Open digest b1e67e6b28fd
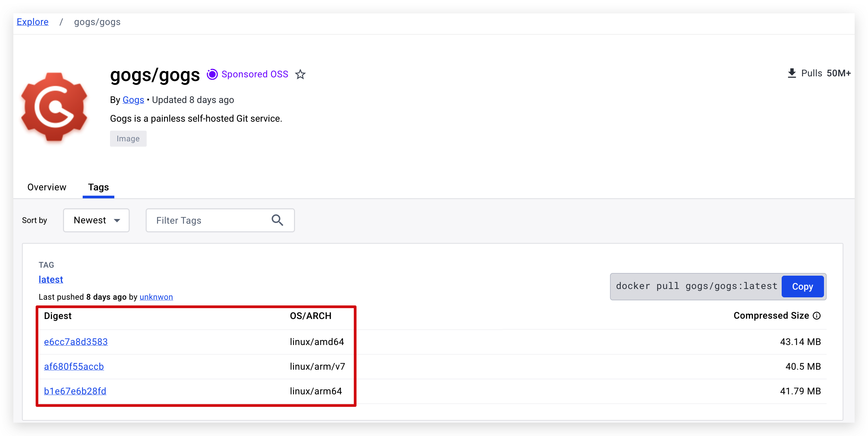The height and width of the screenshot is (436, 868). [75, 391]
